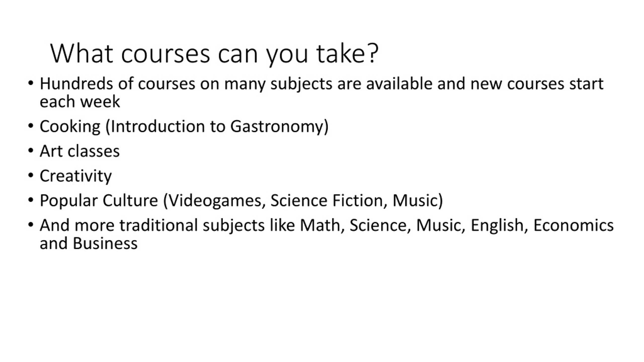Select the 'Popular Culture' bullet line

pyautogui.click(x=241, y=201)
